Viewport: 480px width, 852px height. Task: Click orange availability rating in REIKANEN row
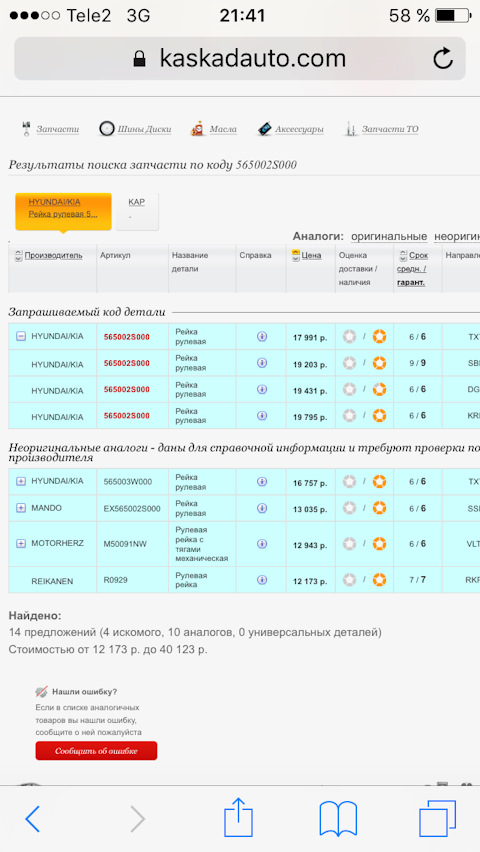click(379, 580)
